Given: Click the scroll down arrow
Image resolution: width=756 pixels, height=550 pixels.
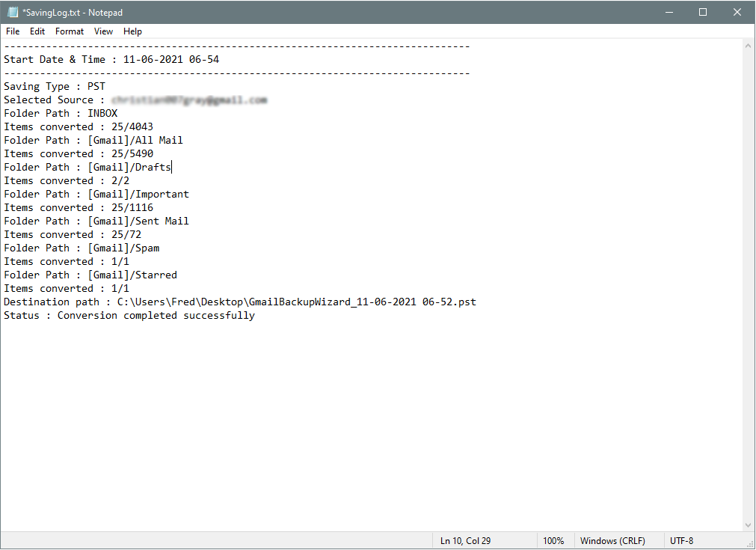Looking at the screenshot, I should [x=749, y=525].
